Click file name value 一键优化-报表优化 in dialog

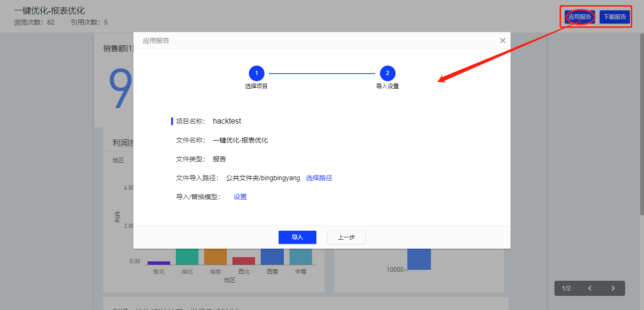point(240,140)
